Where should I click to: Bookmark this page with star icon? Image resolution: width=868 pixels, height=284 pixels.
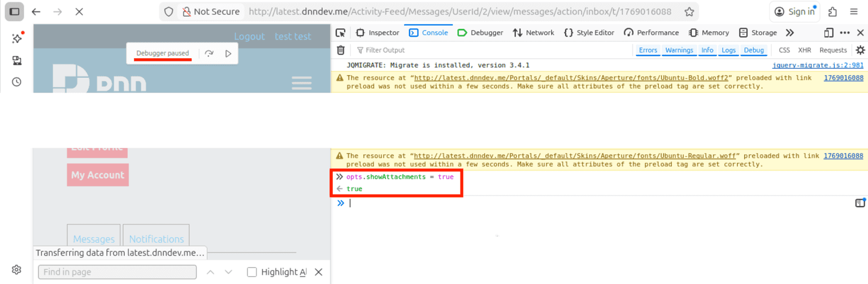coord(689,12)
